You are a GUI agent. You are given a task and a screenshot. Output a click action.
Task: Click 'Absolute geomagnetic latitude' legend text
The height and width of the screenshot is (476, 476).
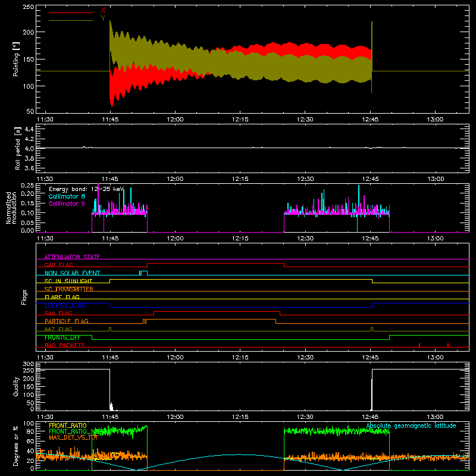(411, 425)
